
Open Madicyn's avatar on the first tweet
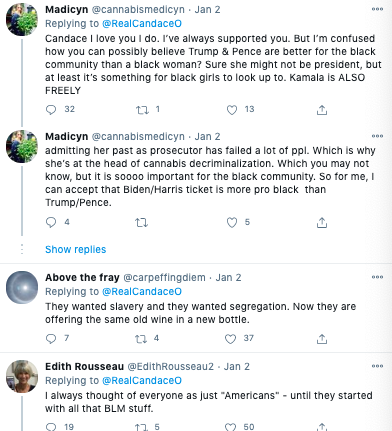pos(22,19)
